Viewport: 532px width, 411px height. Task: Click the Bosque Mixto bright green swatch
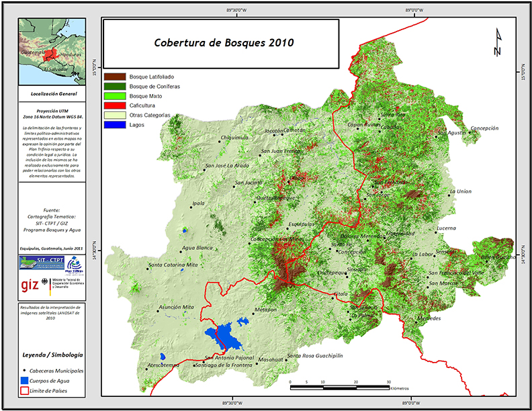pyautogui.click(x=115, y=97)
